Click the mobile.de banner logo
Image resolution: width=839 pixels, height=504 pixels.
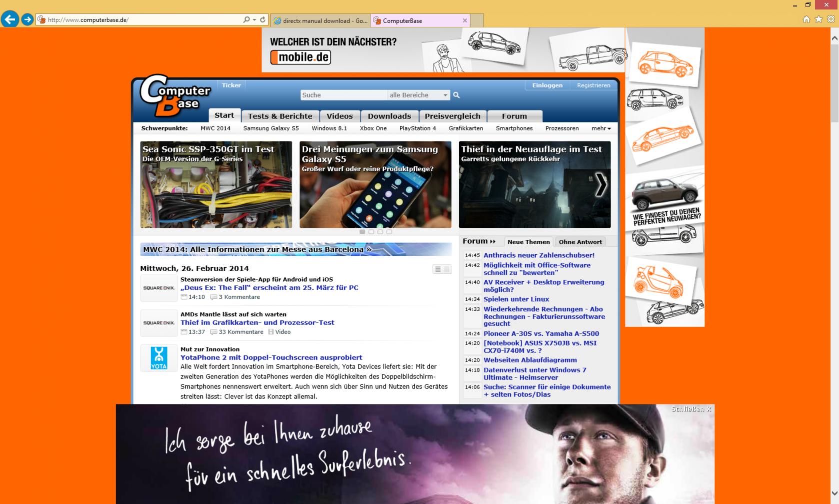pyautogui.click(x=300, y=57)
